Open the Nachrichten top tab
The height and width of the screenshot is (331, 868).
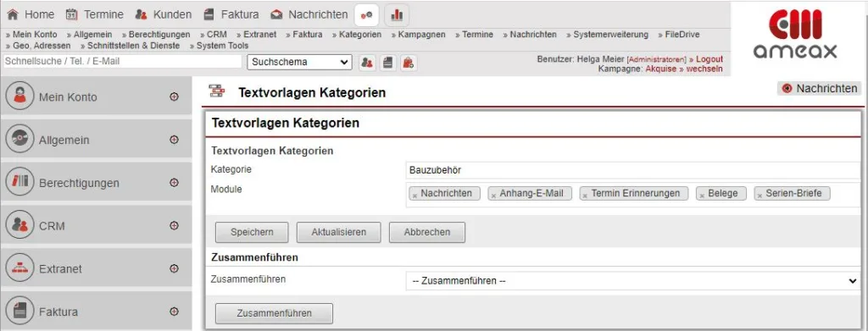point(309,14)
